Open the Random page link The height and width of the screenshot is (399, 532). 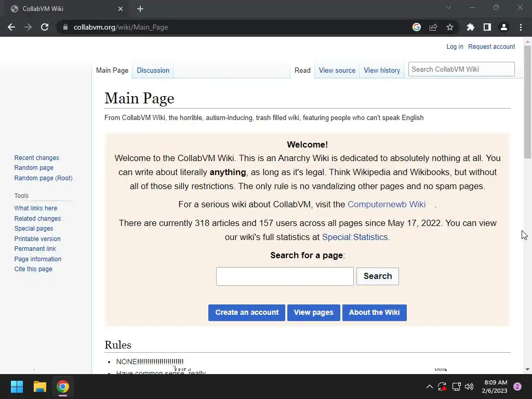34,168
